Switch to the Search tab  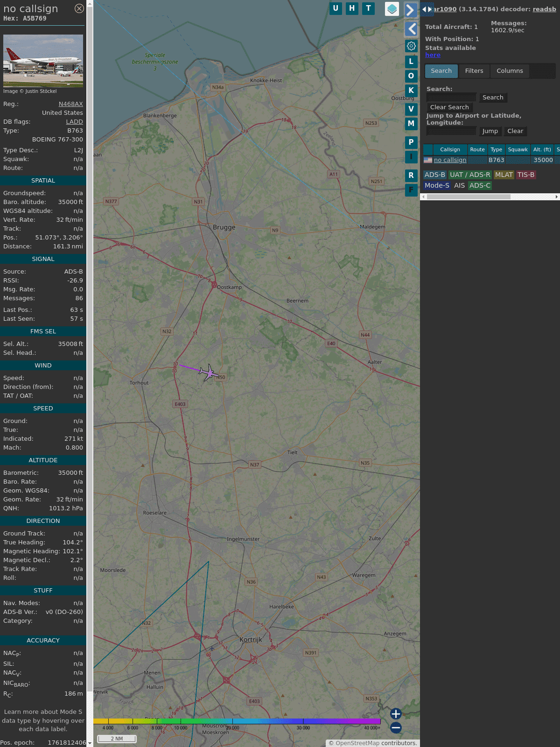(441, 71)
